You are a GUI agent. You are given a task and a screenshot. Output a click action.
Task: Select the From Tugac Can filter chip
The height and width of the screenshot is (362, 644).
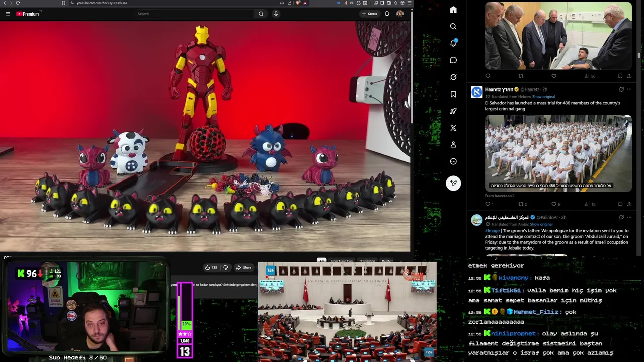(342, 261)
